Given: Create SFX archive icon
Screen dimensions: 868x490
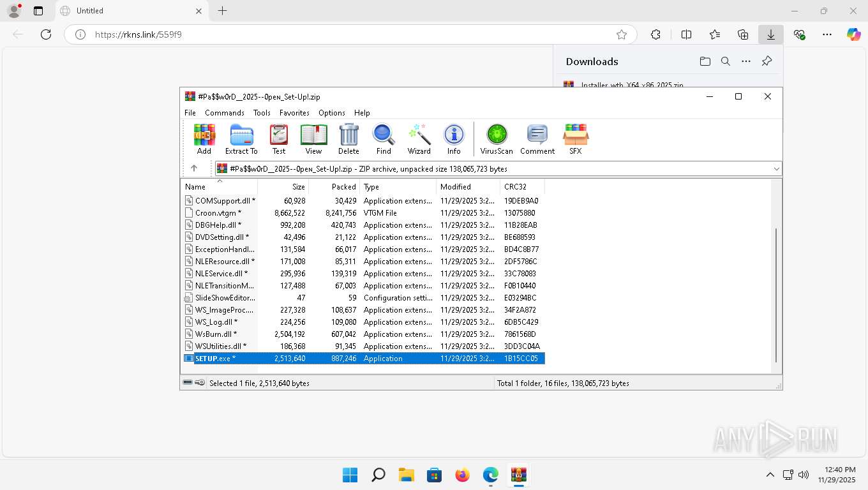Looking at the screenshot, I should [x=576, y=139].
